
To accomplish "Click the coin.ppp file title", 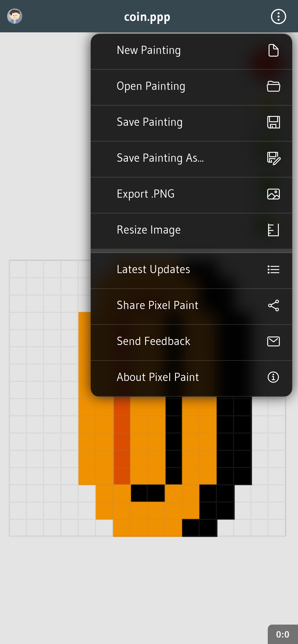I will 147,17.
